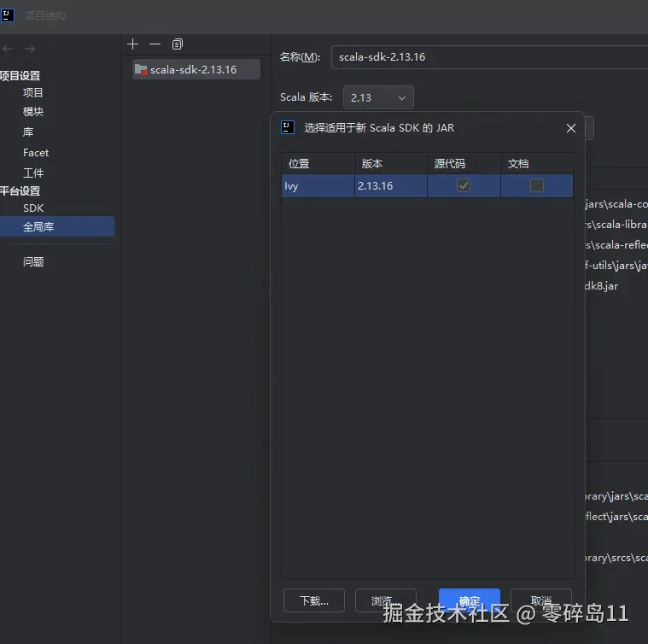Toggle the 源代码 checkbox in Ivy row
Image resolution: width=648 pixels, height=644 pixels.
point(464,185)
